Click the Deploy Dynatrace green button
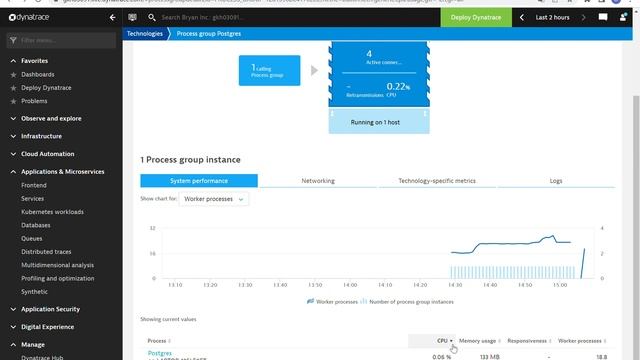 click(476, 17)
